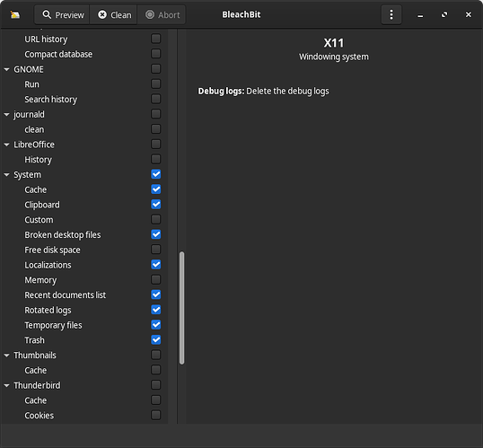Image resolution: width=483 pixels, height=448 pixels.
Task: Tick the Thunderbird group checkbox
Action: click(x=156, y=385)
